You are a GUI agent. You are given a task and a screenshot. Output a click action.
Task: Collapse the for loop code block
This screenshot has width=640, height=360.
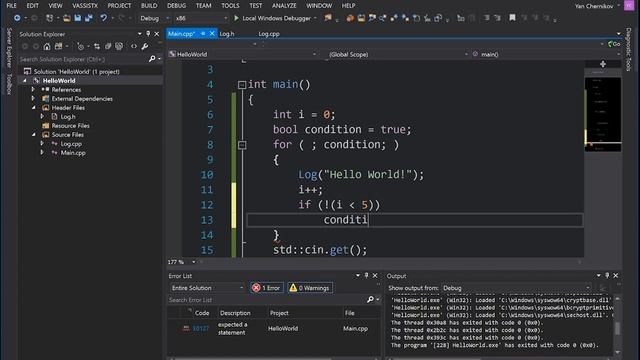242,145
